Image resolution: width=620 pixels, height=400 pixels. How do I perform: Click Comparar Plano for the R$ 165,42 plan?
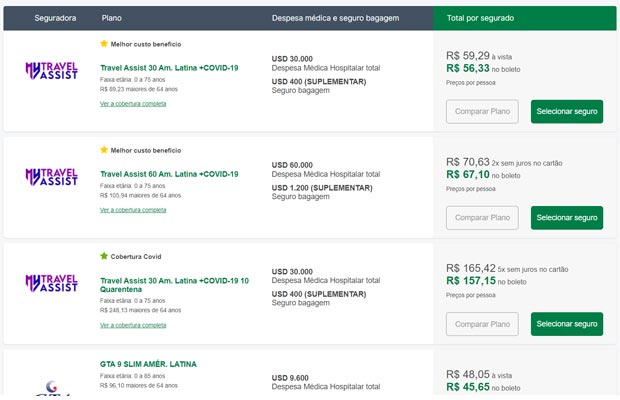click(x=482, y=324)
